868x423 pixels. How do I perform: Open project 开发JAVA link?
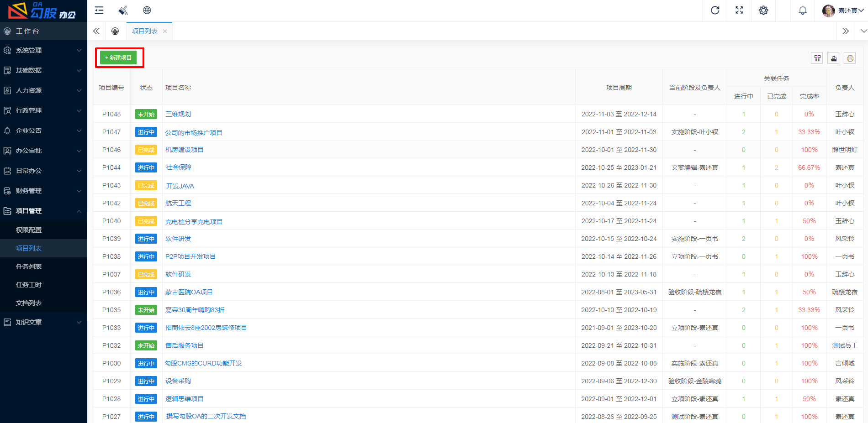[180, 186]
